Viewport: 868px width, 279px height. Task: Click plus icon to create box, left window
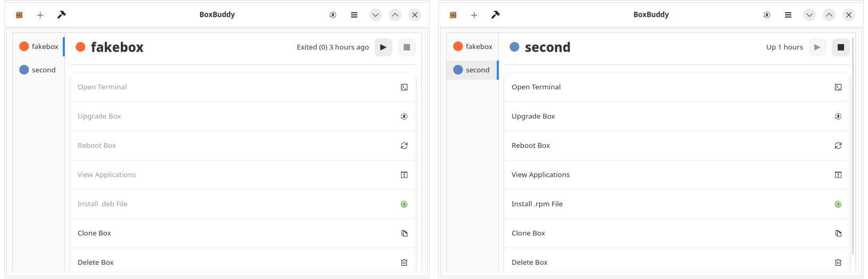pos(40,15)
